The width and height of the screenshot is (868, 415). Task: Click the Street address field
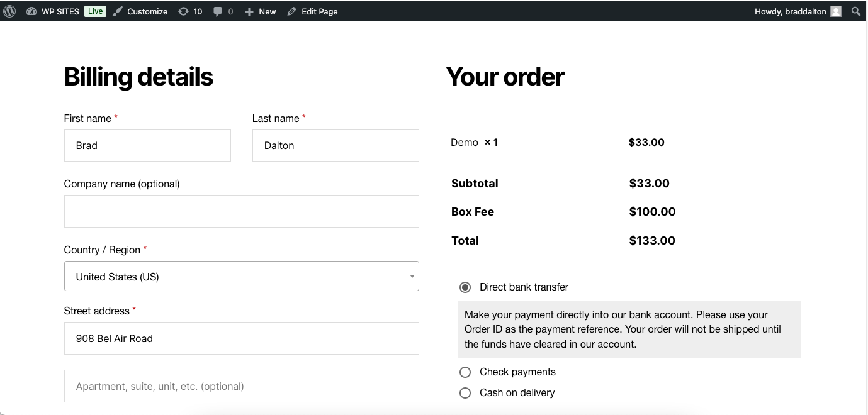[242, 338]
